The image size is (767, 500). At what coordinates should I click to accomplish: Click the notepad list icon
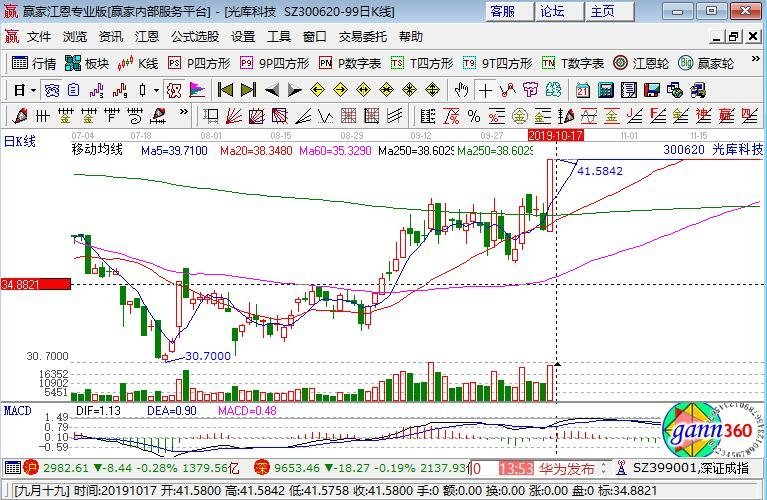pyautogui.click(x=629, y=91)
